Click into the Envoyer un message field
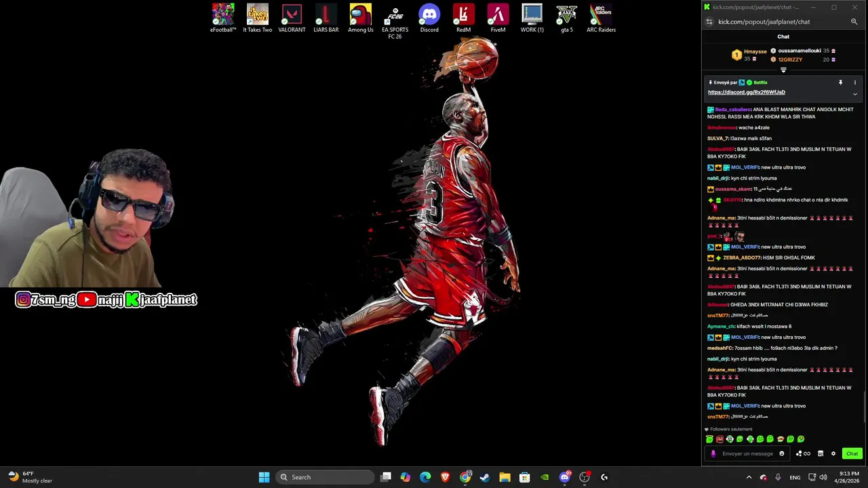Viewport: 868px width, 488px height. 747,453
